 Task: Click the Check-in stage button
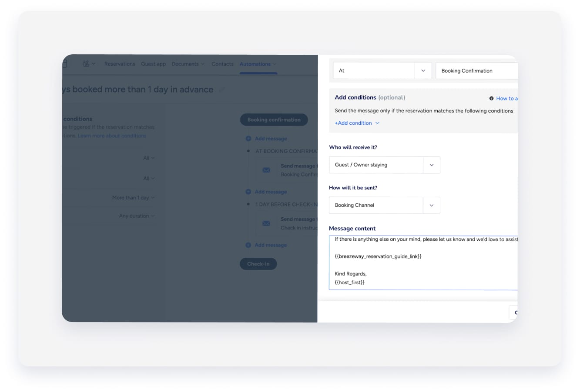point(258,264)
